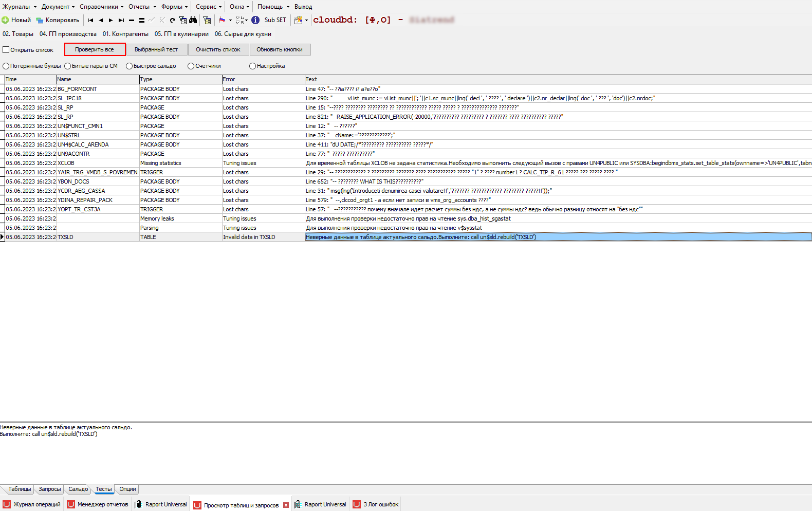
Task: Go to the previous record
Action: (101, 20)
